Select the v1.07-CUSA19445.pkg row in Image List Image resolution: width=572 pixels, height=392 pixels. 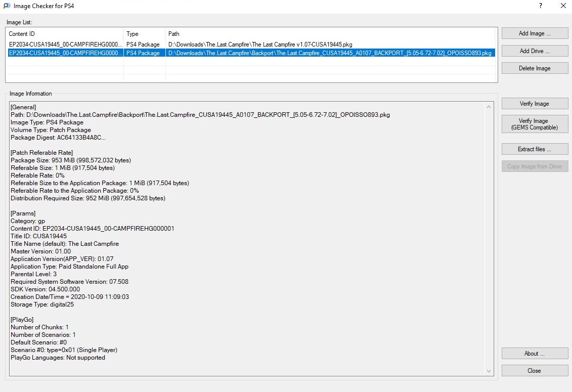[x=251, y=45]
